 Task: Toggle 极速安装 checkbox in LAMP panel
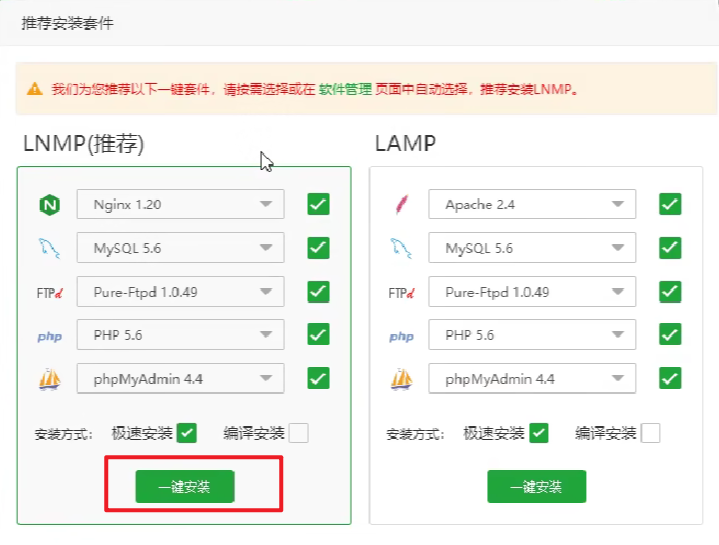coord(538,433)
